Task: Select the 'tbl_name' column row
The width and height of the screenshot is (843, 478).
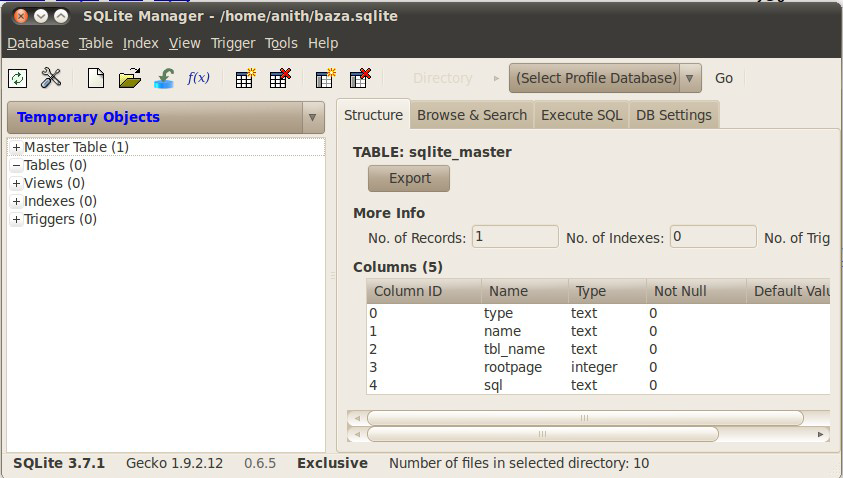Action: tap(598, 349)
